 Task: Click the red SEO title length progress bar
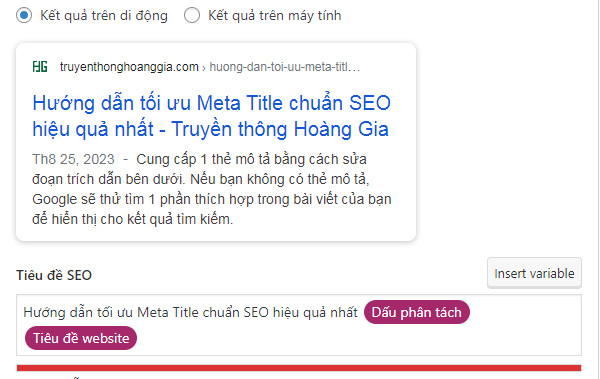point(299,368)
